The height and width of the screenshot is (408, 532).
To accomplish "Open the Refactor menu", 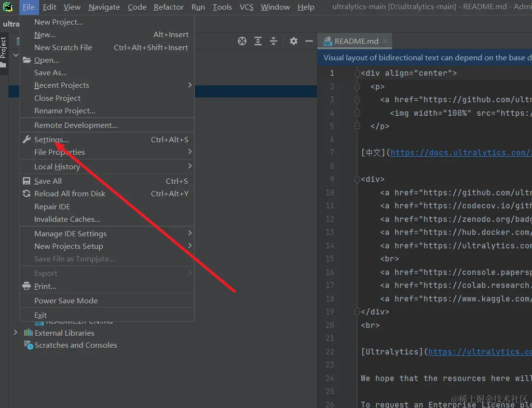I will (169, 7).
